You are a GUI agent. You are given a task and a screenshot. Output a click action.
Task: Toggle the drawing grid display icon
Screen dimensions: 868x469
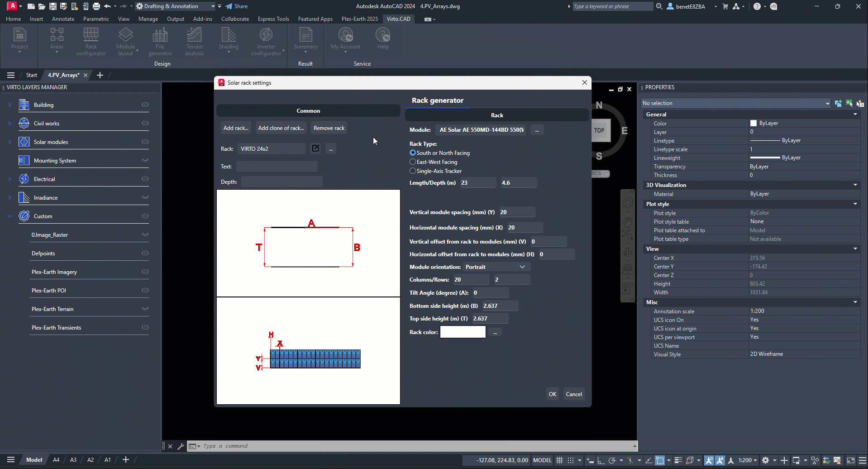[560, 460]
